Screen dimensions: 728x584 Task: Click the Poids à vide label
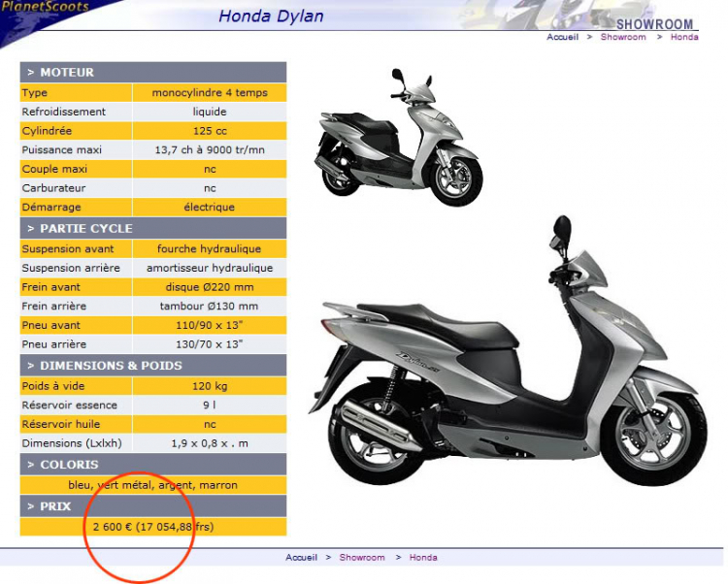[53, 386]
